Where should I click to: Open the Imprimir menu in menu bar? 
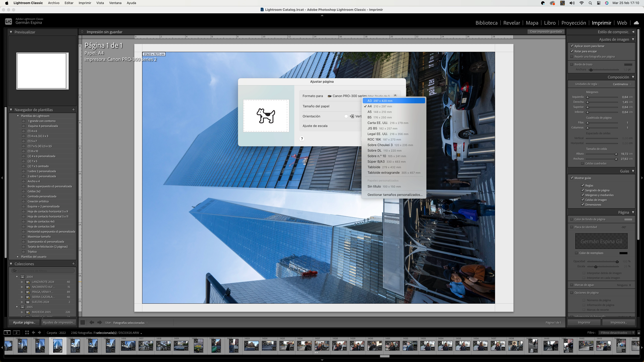(x=85, y=3)
